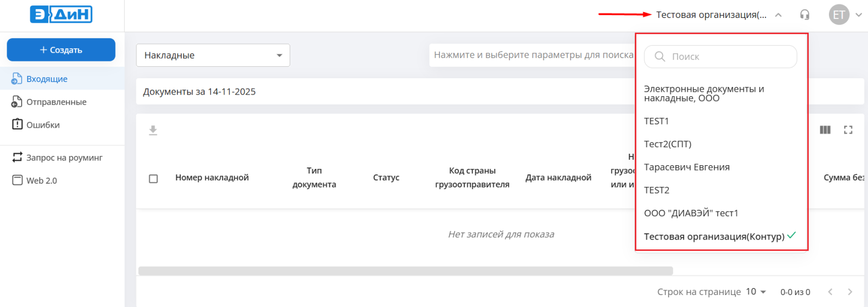Click the headset support icon
Viewport: 868px width, 307px height.
tap(805, 15)
